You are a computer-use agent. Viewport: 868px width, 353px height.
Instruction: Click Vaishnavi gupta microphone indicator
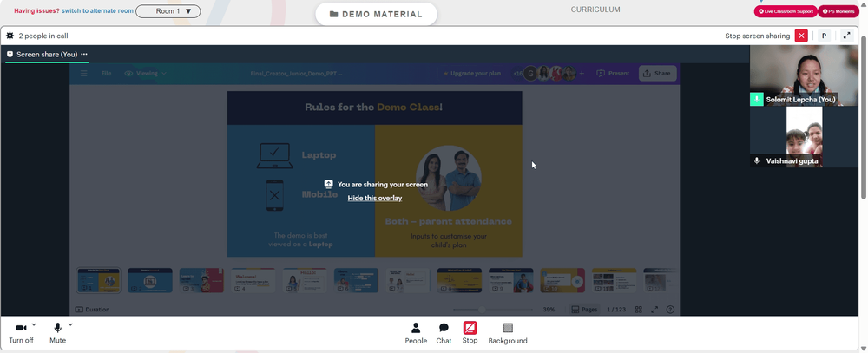coord(757,161)
